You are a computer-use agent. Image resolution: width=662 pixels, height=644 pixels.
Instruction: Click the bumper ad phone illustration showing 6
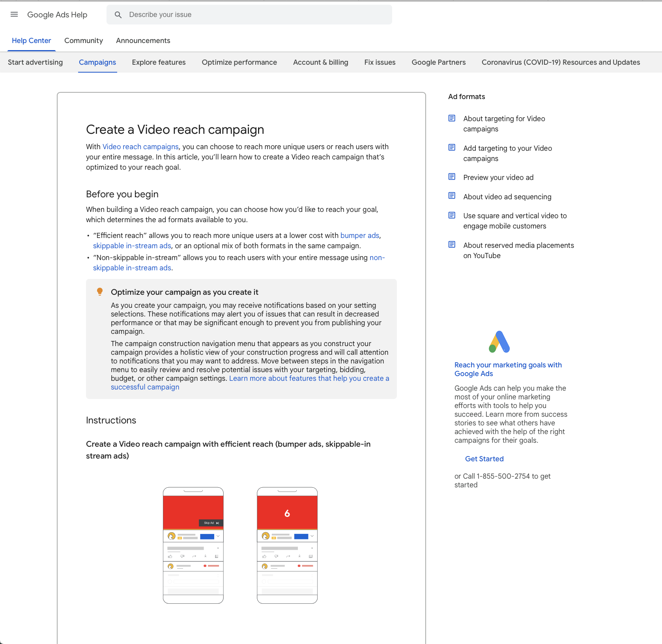(287, 545)
